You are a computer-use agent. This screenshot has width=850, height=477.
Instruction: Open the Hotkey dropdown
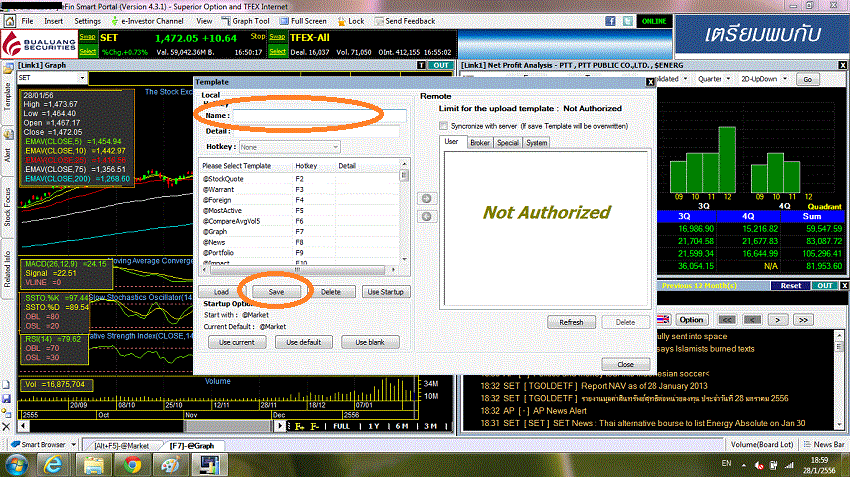pyautogui.click(x=289, y=147)
